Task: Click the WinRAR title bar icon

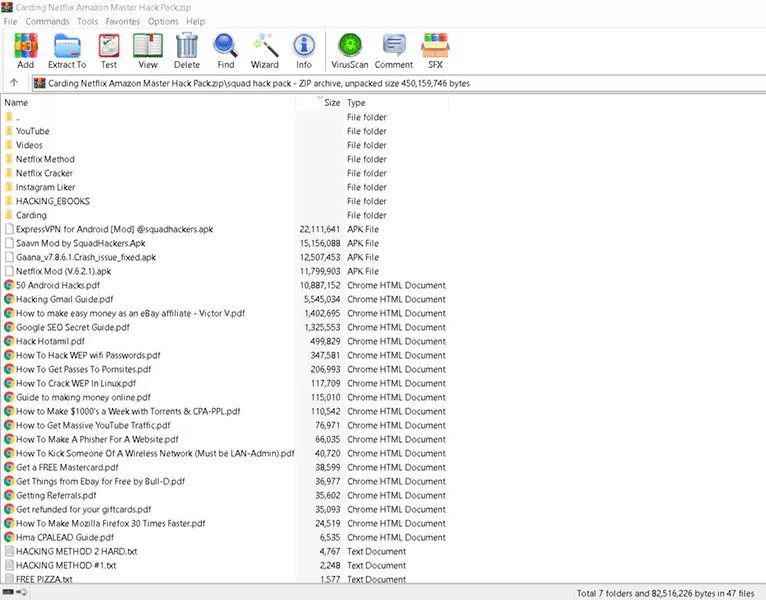Action: [x=7, y=7]
